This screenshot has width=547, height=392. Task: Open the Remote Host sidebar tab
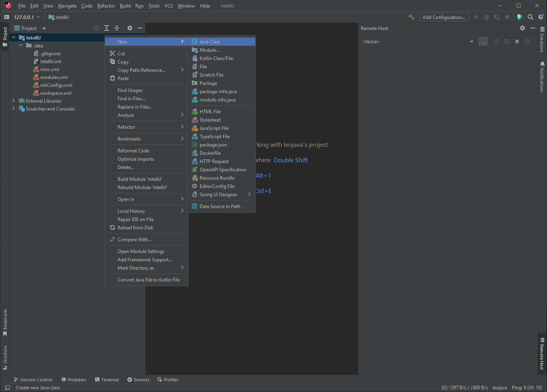542,354
